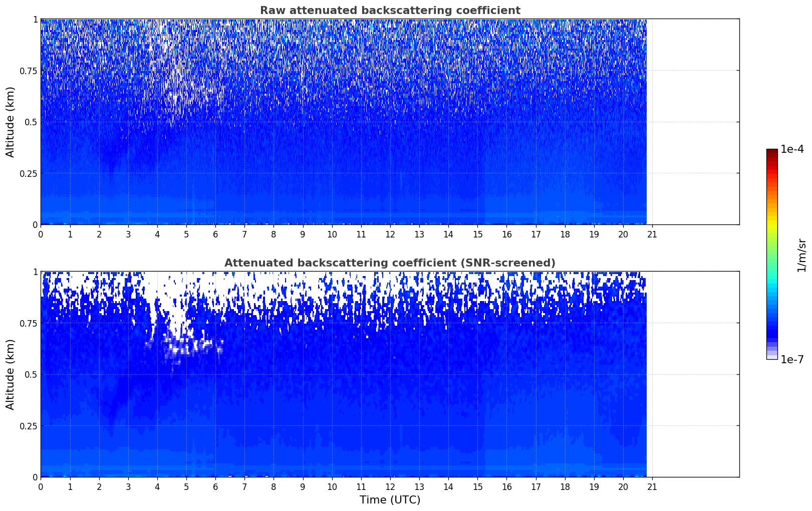
Task: Select the '1e-4' colorbar maximum label
Action: (792, 149)
